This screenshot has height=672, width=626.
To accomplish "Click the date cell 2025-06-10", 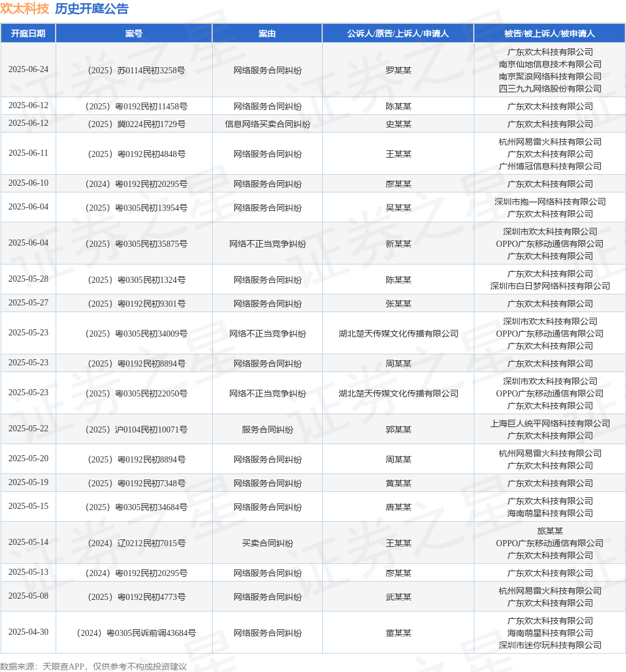I will click(28, 183).
